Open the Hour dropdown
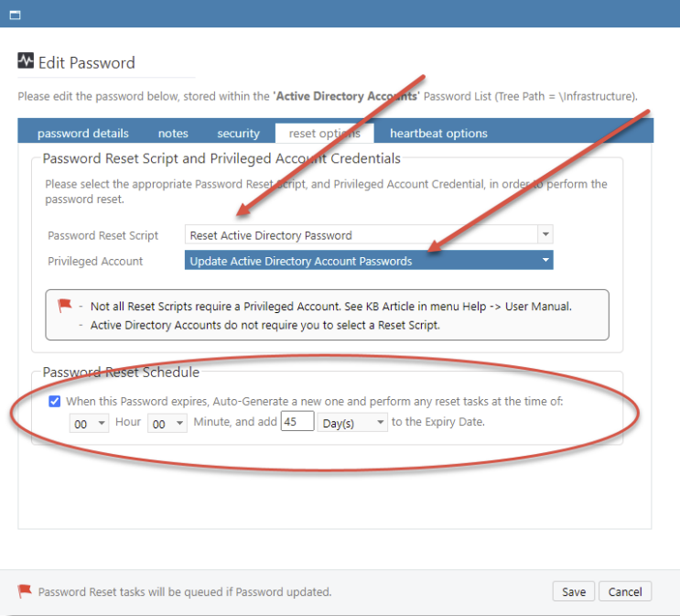 90,422
